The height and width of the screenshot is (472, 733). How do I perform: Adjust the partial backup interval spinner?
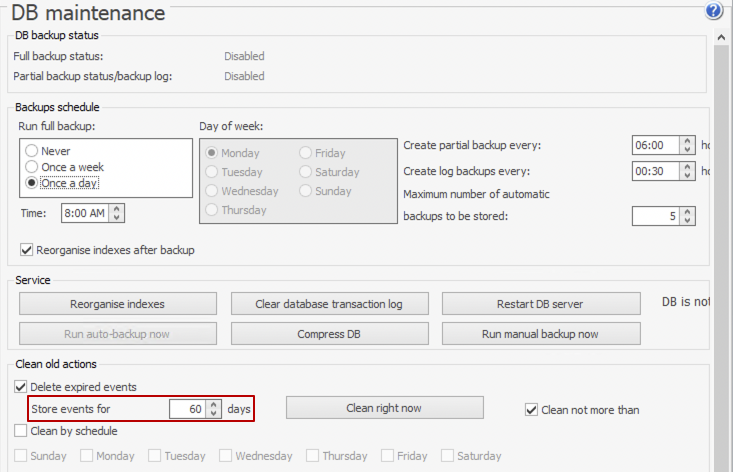[x=687, y=145]
